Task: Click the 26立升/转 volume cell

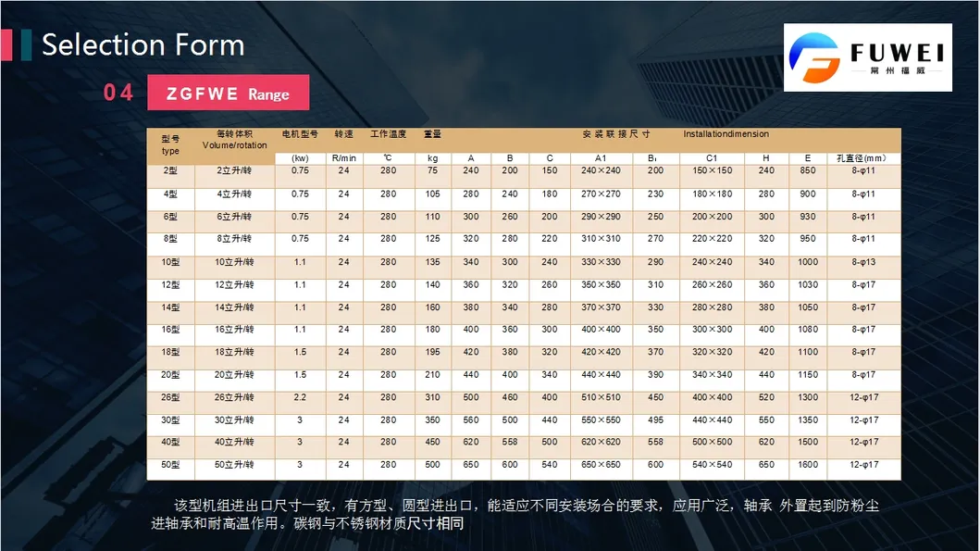Action: click(x=234, y=397)
